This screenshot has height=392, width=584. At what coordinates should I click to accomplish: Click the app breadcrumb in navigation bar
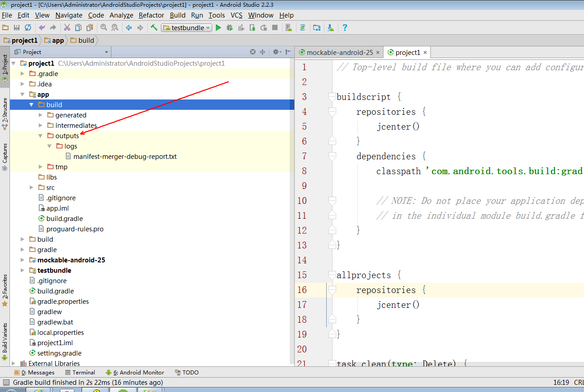click(55, 41)
